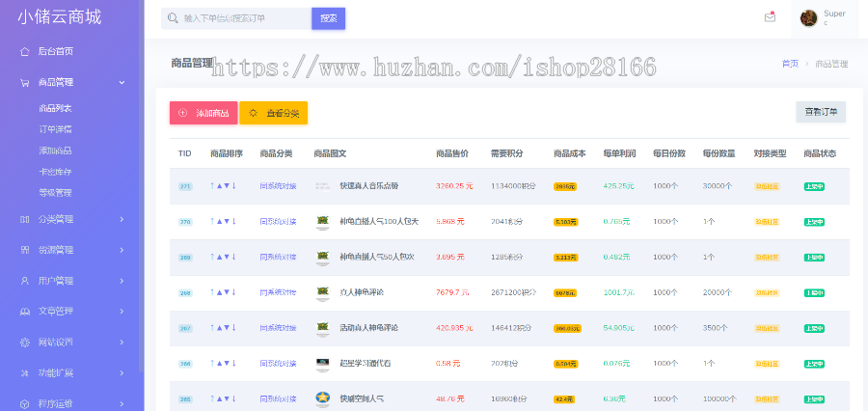
Task: Open star thumbnail of 快刷空间人气
Action: [322, 398]
